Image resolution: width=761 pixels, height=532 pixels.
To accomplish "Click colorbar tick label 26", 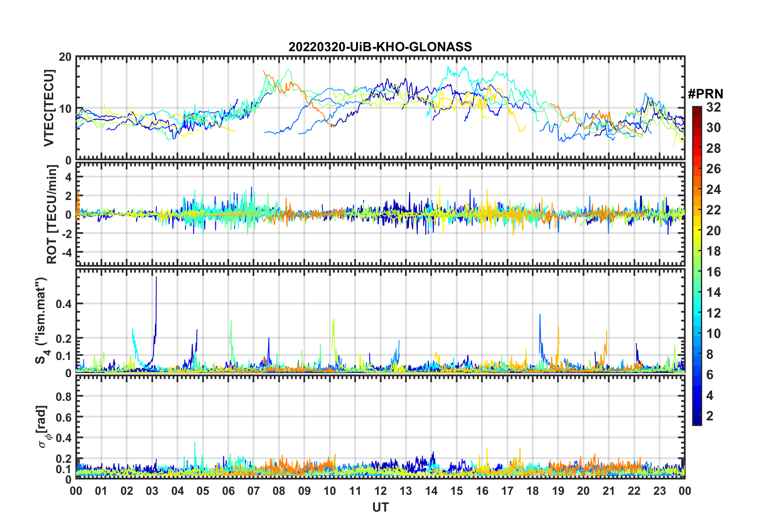I will [x=713, y=169].
